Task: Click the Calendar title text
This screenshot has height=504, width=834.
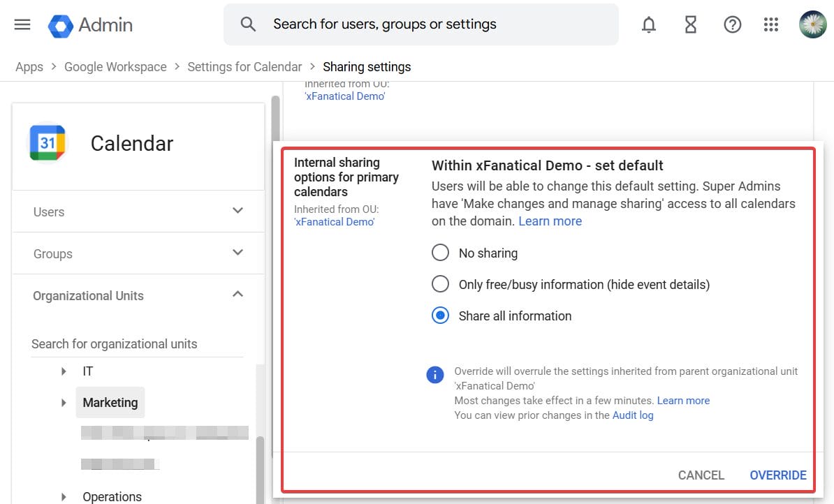Action: pos(132,143)
